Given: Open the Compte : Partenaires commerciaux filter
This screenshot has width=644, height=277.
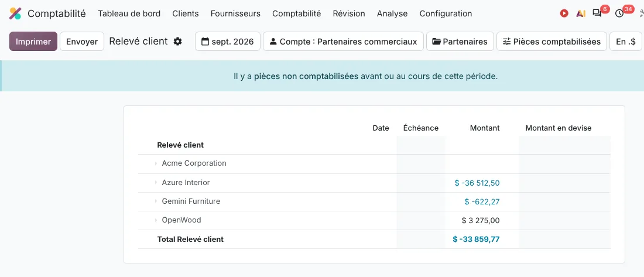Looking at the screenshot, I should pos(343,41).
